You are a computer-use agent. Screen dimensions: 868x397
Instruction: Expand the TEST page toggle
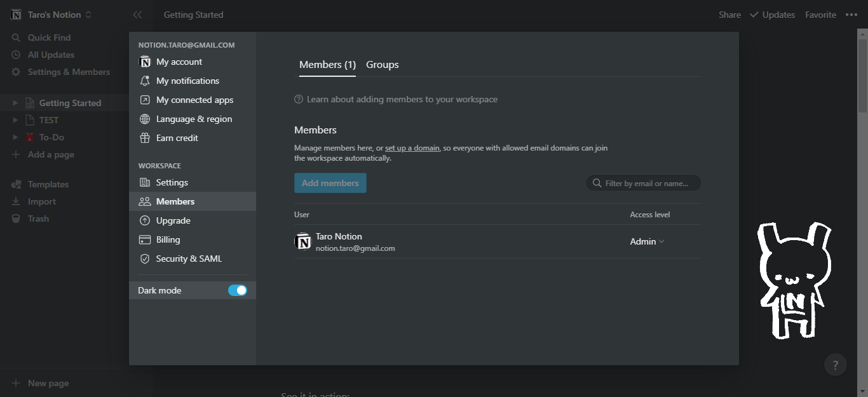16,120
